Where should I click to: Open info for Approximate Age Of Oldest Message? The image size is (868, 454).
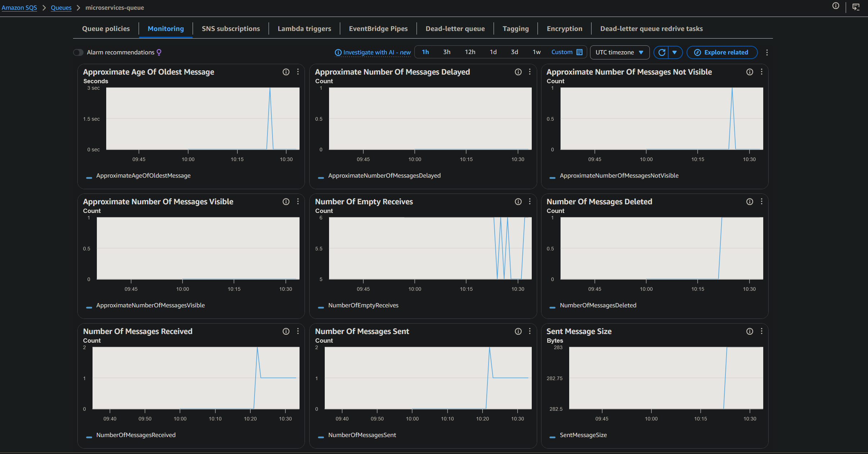(x=286, y=72)
